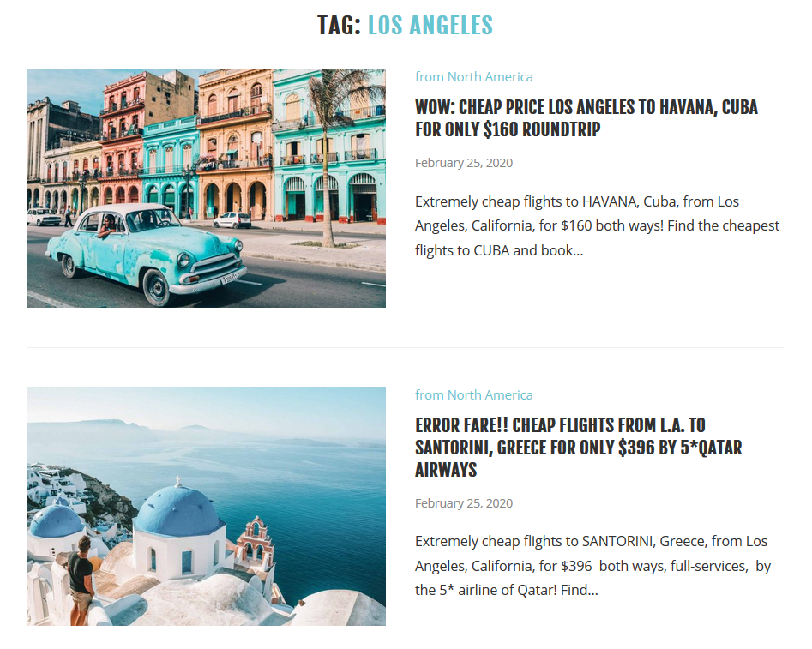The image size is (812, 649).
Task: Click the small white parked car in Havana image
Action: click(232, 220)
